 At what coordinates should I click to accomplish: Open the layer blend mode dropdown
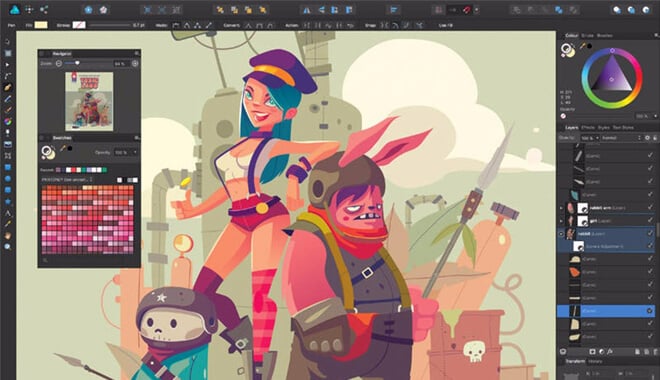pyautogui.click(x=621, y=138)
